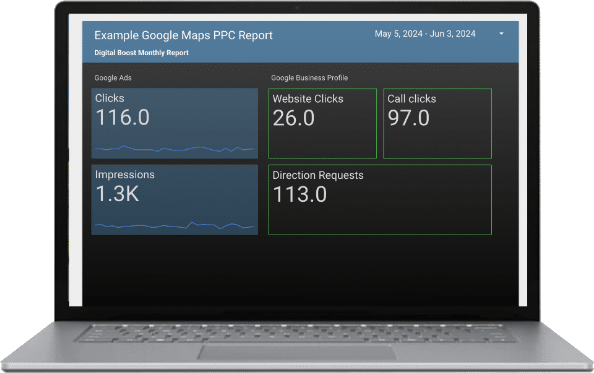
Task: Open the date range dropdown arrow
Action: (x=501, y=34)
